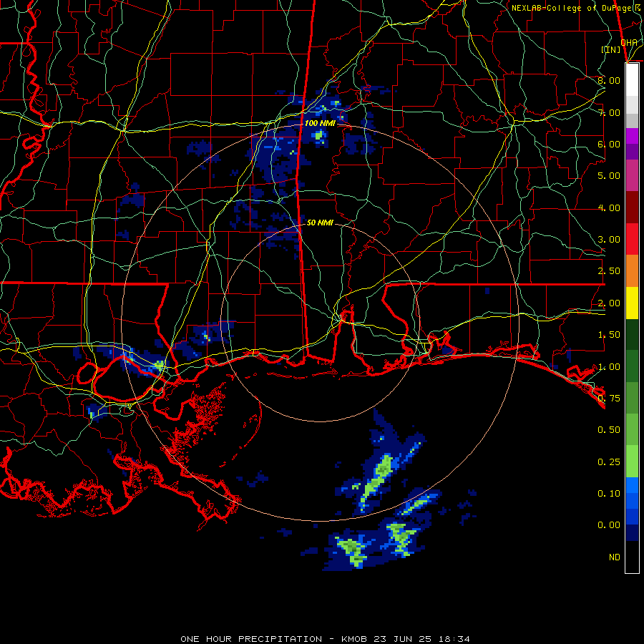Select the ND legend label

(615, 557)
